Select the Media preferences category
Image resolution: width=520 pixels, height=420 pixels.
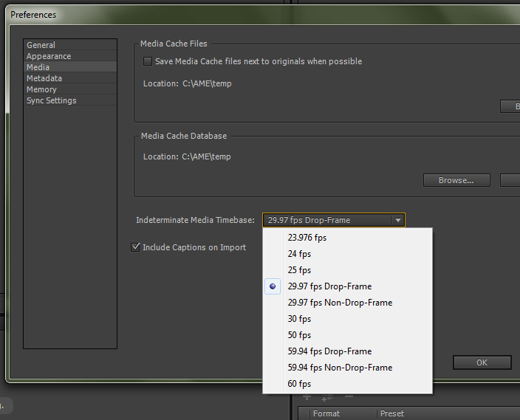(x=70, y=67)
